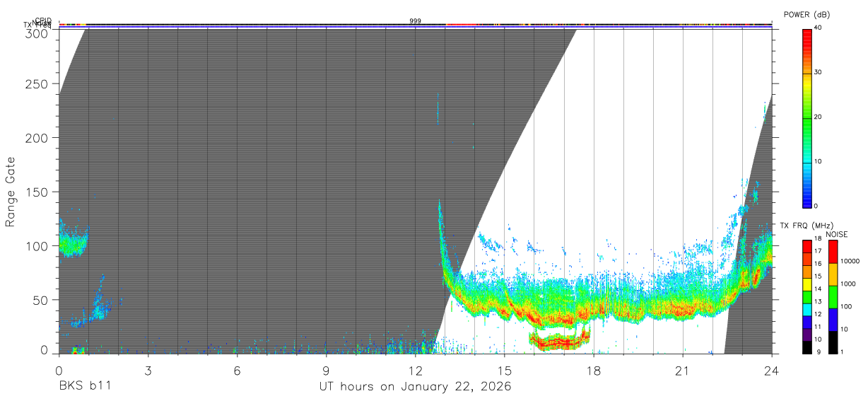This screenshot has width=868, height=401.
Task: Pick the cyan 12–13 MHz TX FRQ swatch
Action: click(x=807, y=310)
